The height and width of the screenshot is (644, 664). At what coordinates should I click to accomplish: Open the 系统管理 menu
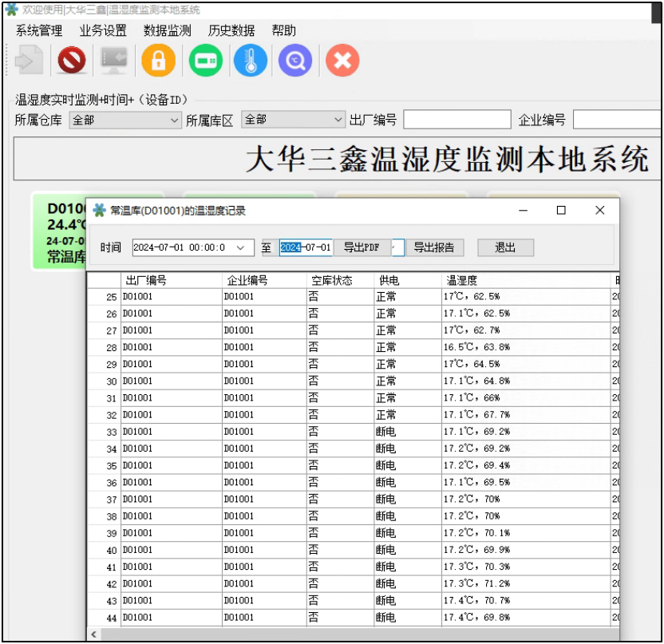39,31
